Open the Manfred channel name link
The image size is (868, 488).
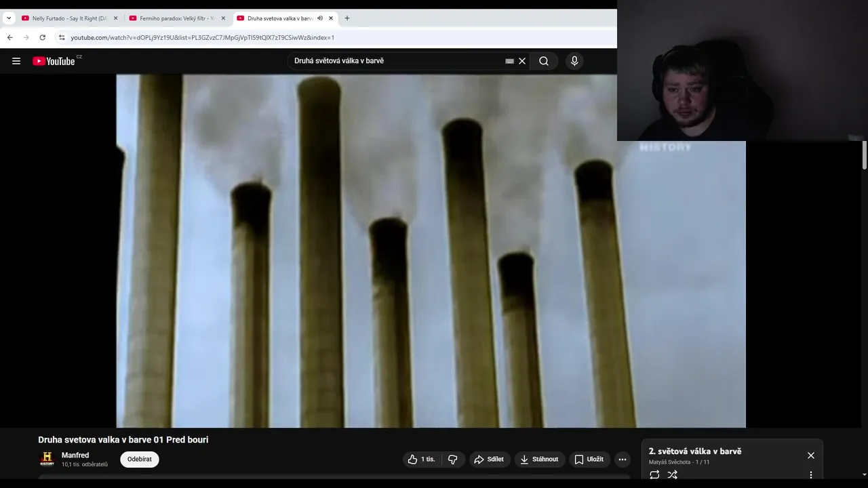[75, 455]
